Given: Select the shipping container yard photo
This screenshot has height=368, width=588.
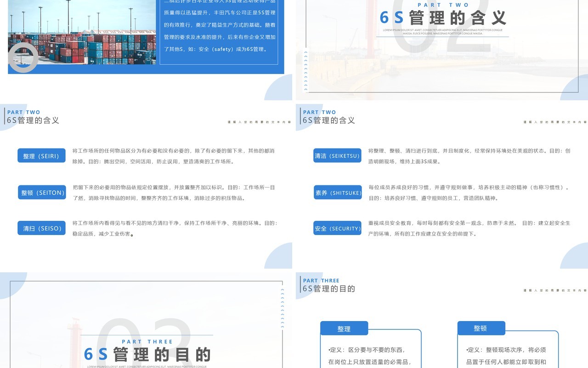Looking at the screenshot, I should click(82, 32).
